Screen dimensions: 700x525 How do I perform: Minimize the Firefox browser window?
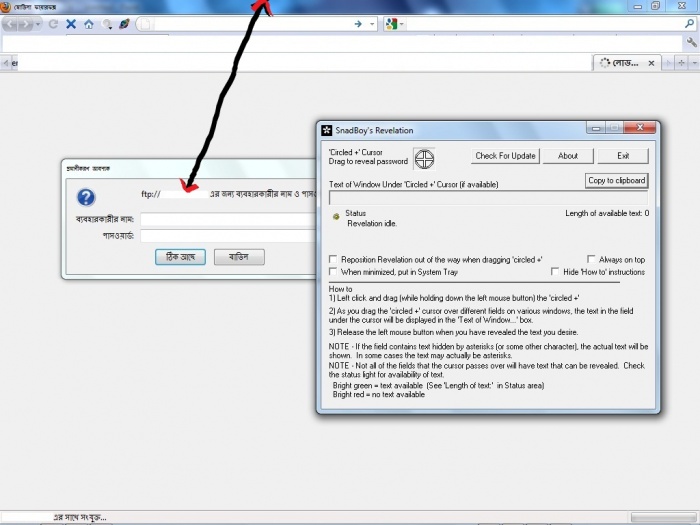point(638,6)
